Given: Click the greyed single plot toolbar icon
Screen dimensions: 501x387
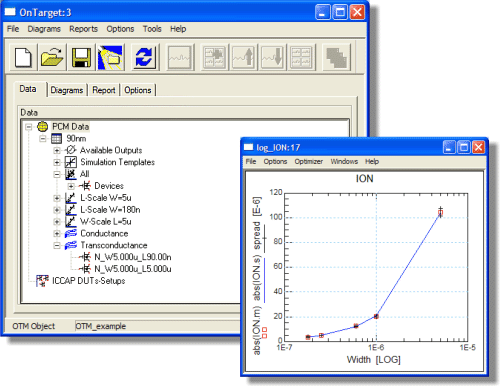Looking at the screenshot, I should [180, 57].
